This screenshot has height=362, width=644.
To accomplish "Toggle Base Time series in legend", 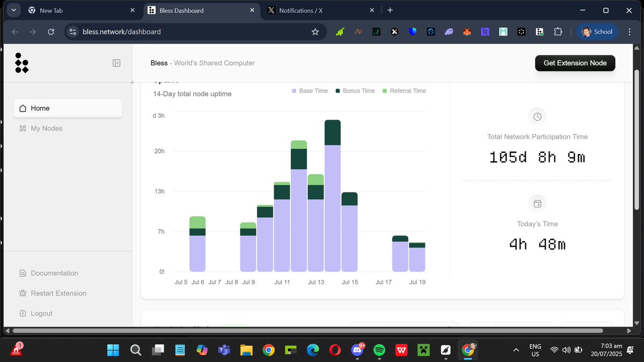I will [x=310, y=91].
